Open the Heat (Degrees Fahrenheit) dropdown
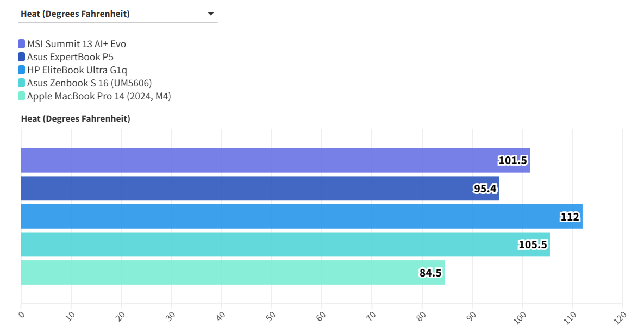This screenshot has height=333, width=644. [x=109, y=14]
